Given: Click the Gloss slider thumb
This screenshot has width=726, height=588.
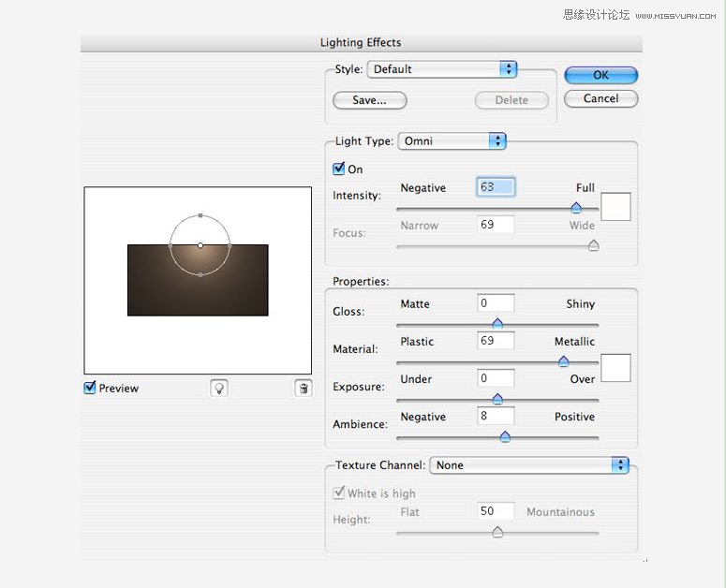Looking at the screenshot, I should tap(497, 324).
